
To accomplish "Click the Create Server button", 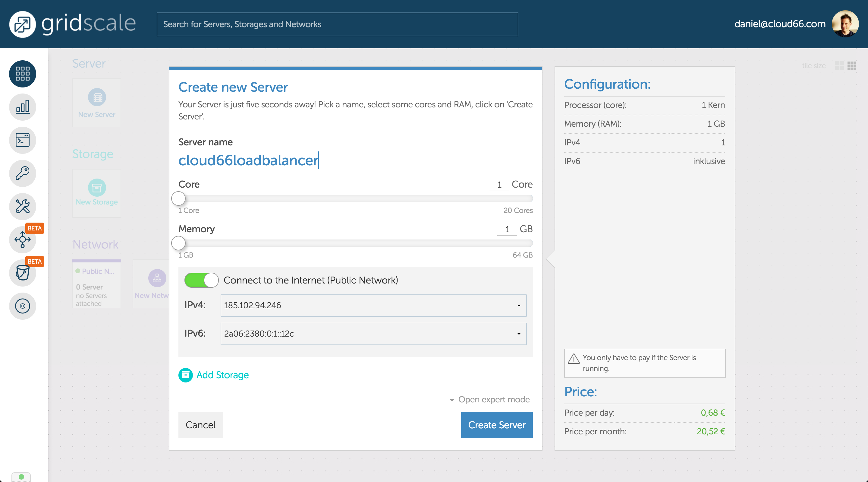I will (x=497, y=425).
